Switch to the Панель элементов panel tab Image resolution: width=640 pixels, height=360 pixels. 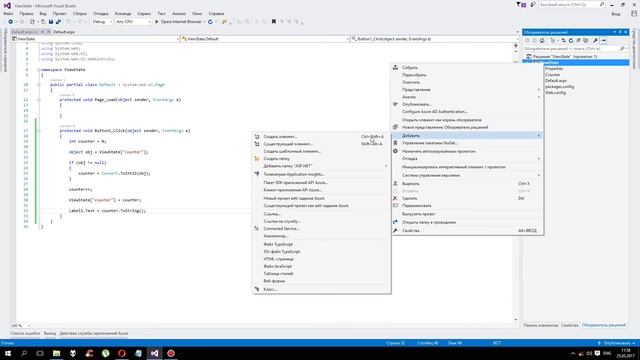540,325
